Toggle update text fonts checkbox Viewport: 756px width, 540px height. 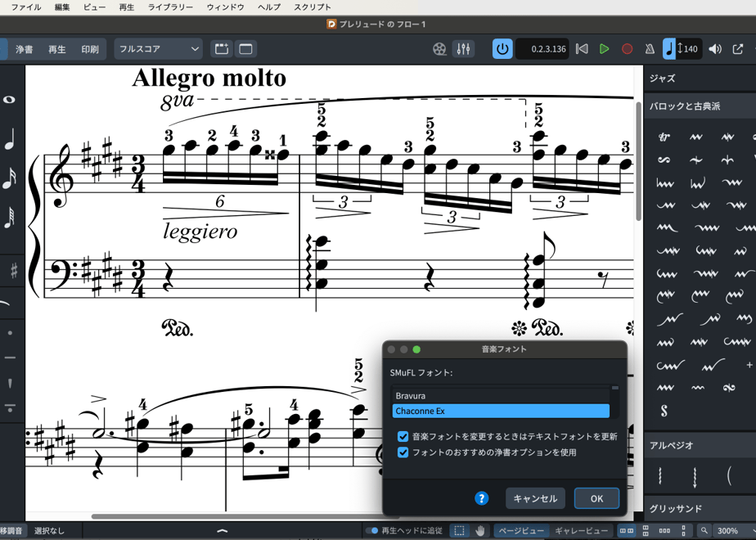click(403, 437)
